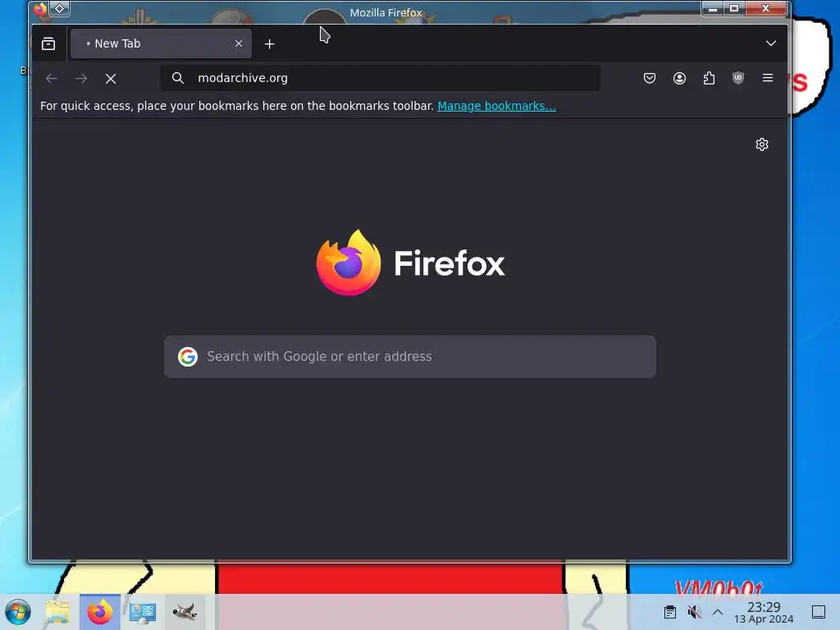Viewport: 840px width, 630px height.
Task: Open Firefox account menu
Action: 679,78
